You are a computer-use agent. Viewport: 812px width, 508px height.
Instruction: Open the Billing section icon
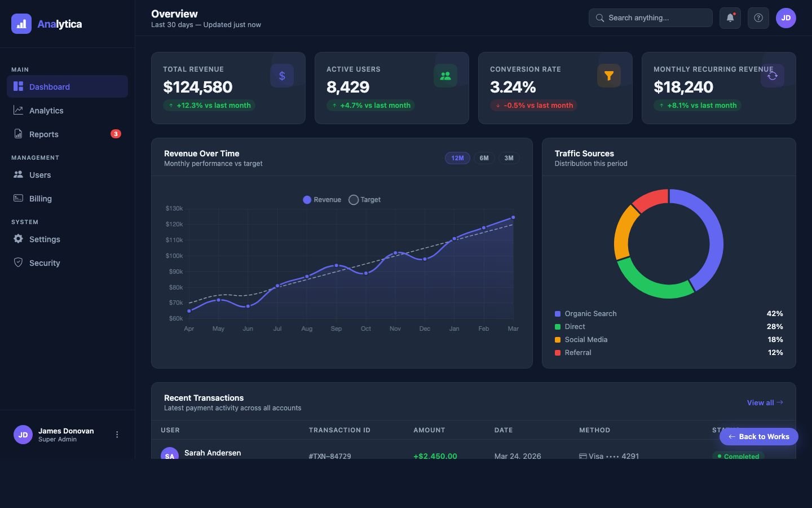pyautogui.click(x=17, y=199)
